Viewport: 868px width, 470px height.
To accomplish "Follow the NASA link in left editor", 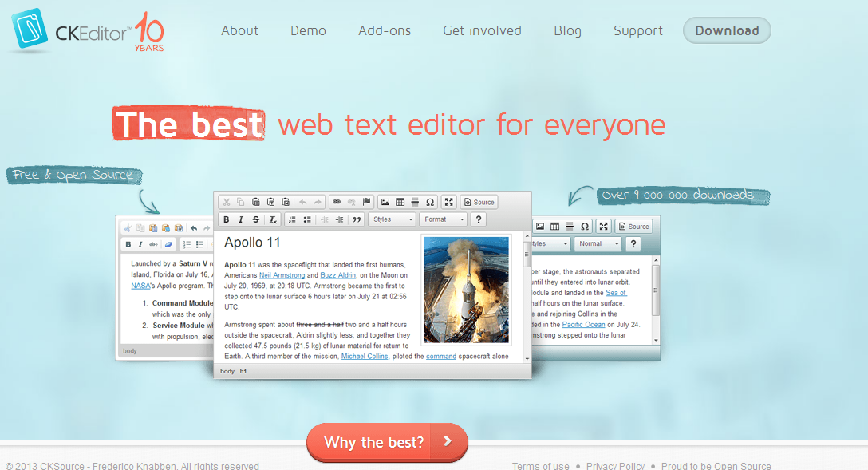I will click(140, 286).
